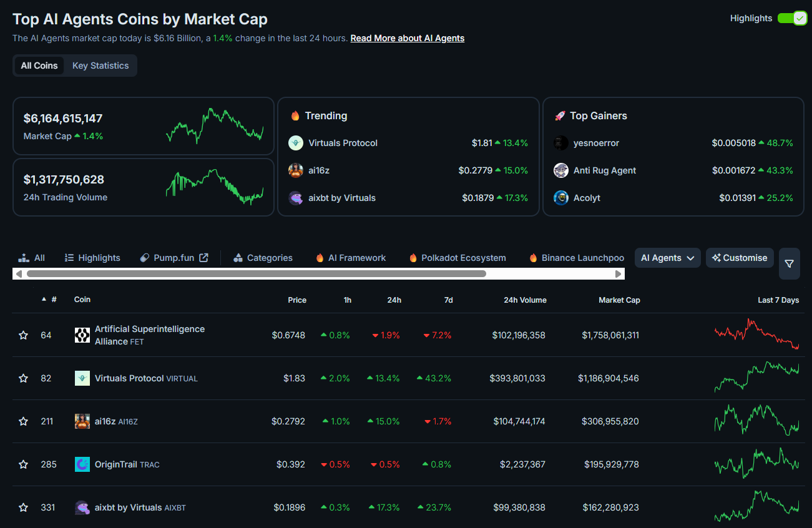The height and width of the screenshot is (528, 812).
Task: Toggle the Highlights switch off
Action: tap(792, 18)
